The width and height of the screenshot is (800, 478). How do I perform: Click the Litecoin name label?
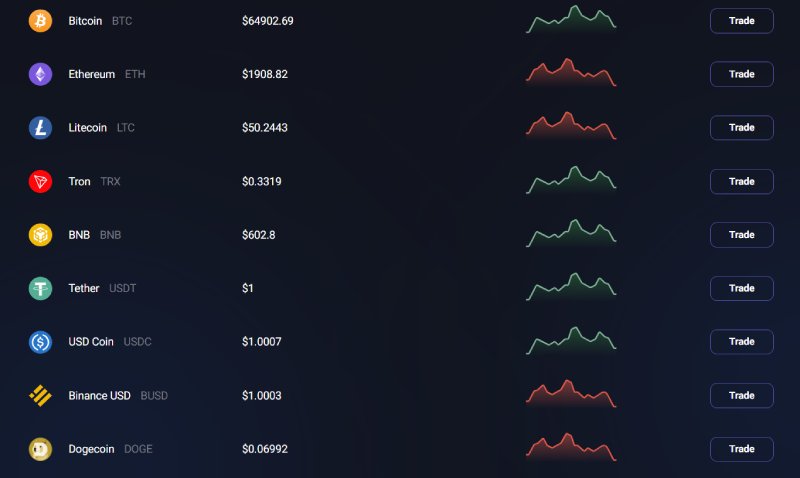pos(88,128)
